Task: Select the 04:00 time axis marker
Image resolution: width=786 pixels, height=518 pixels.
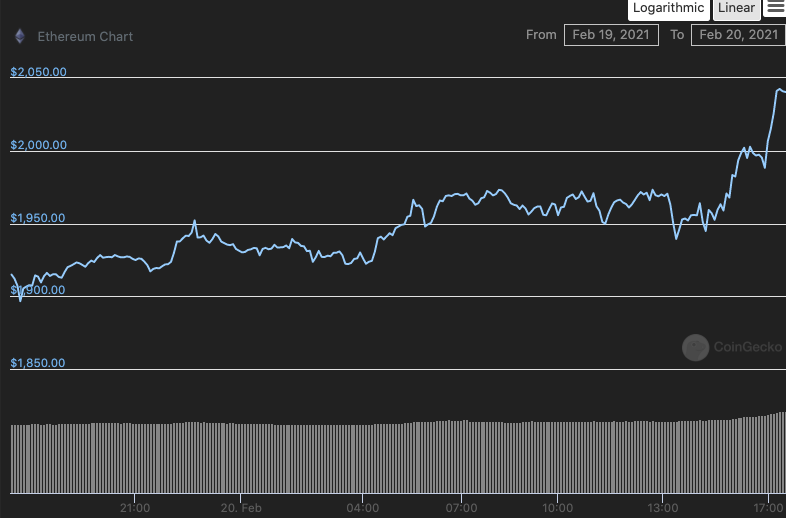Action: (362, 508)
